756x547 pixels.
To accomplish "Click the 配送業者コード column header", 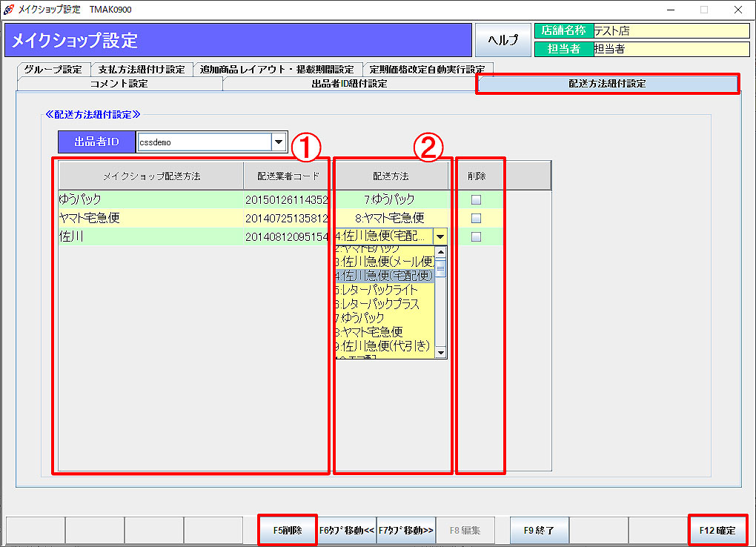I will (288, 176).
